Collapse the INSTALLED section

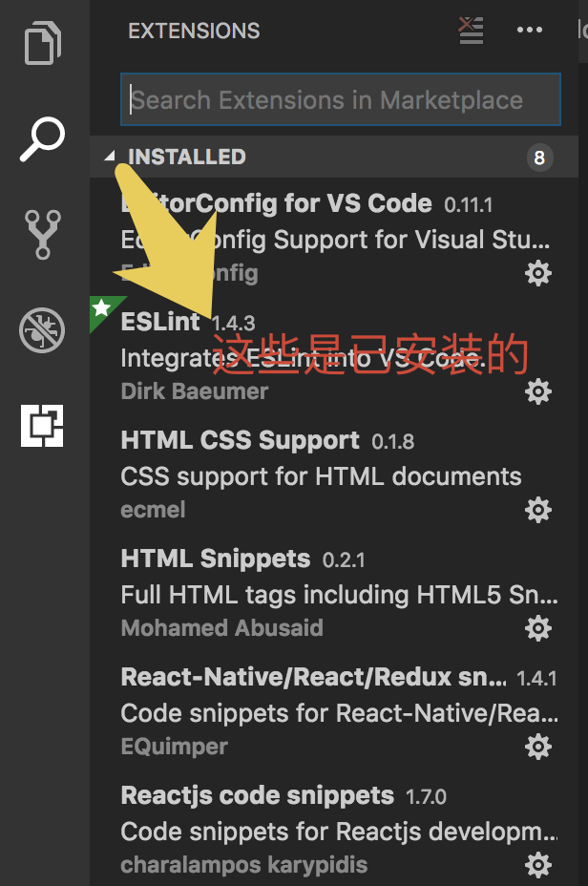coord(110,157)
